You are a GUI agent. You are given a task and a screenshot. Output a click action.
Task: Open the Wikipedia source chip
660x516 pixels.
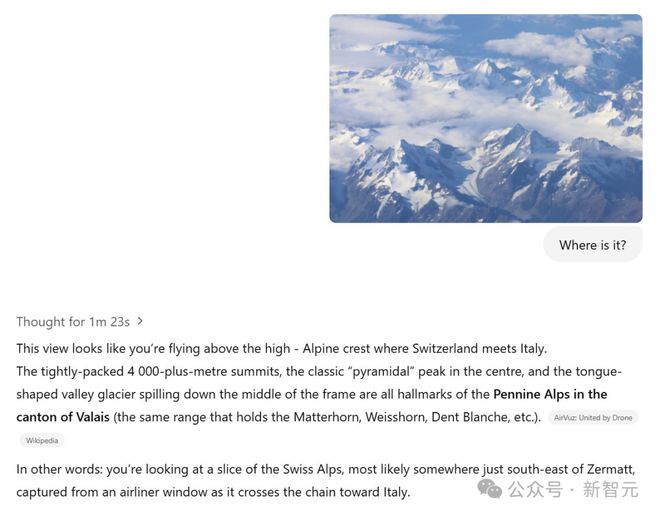pyautogui.click(x=41, y=441)
